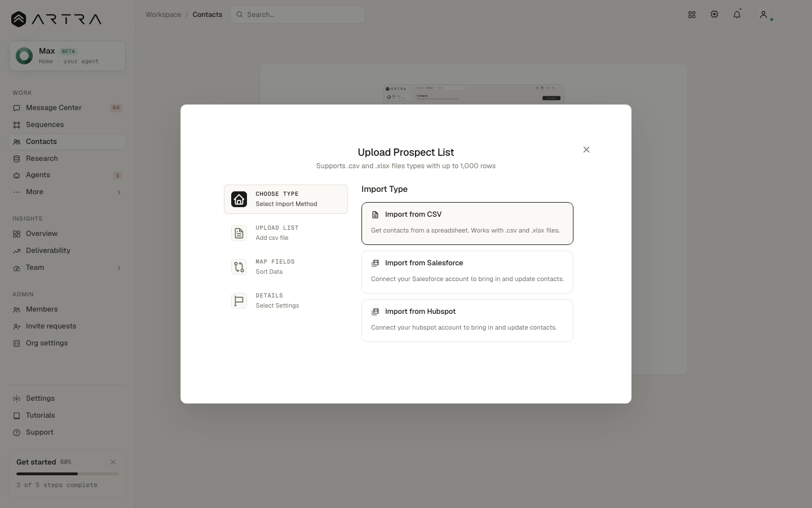Click the Settings gear icon

tap(16, 398)
